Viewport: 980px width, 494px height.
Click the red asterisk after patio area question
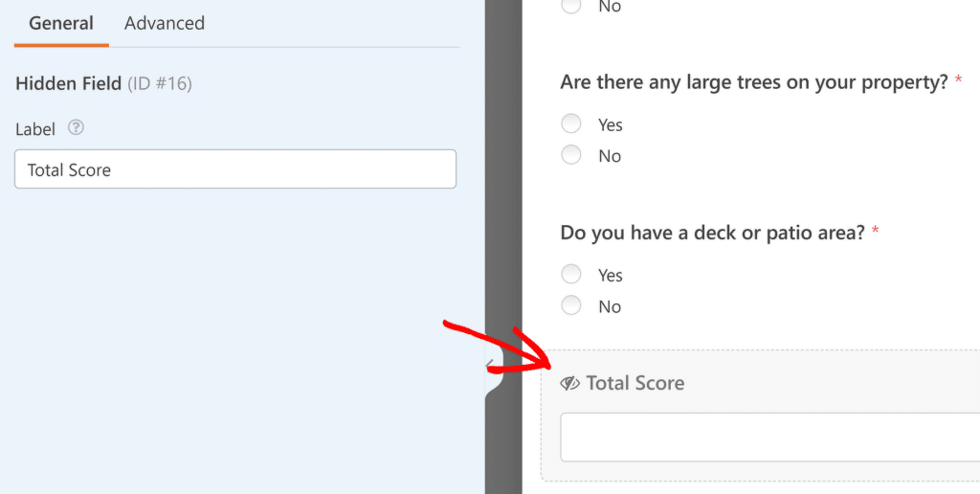click(875, 231)
